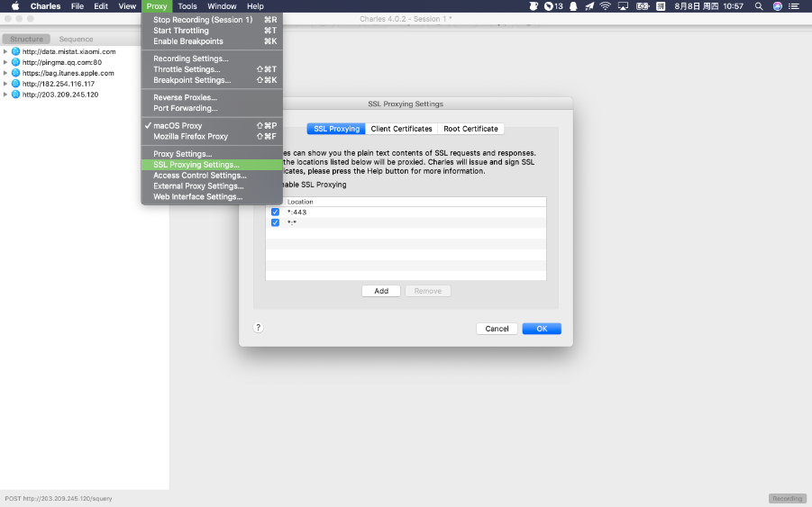Image resolution: width=812 pixels, height=507 pixels.
Task: Switch to the Root Certificate tab
Action: [470, 129]
